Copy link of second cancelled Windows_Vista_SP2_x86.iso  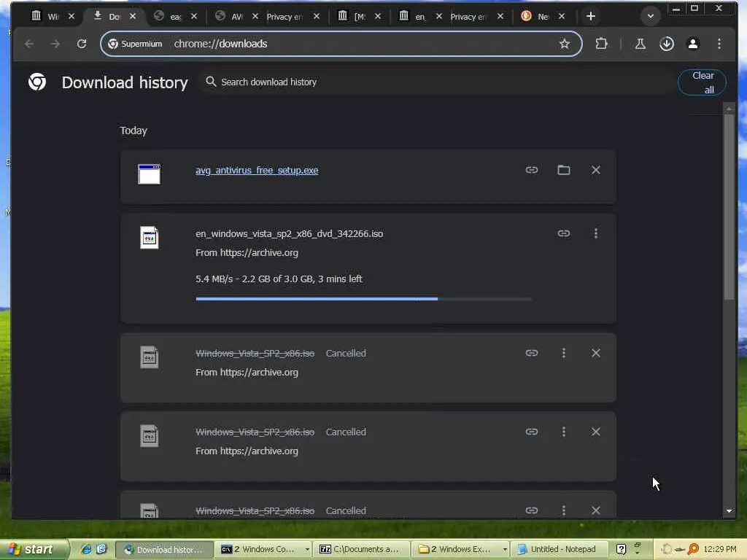[532, 432]
